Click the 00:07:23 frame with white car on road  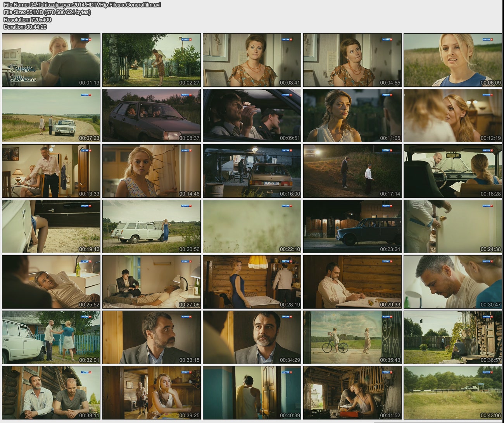pyautogui.click(x=51, y=116)
